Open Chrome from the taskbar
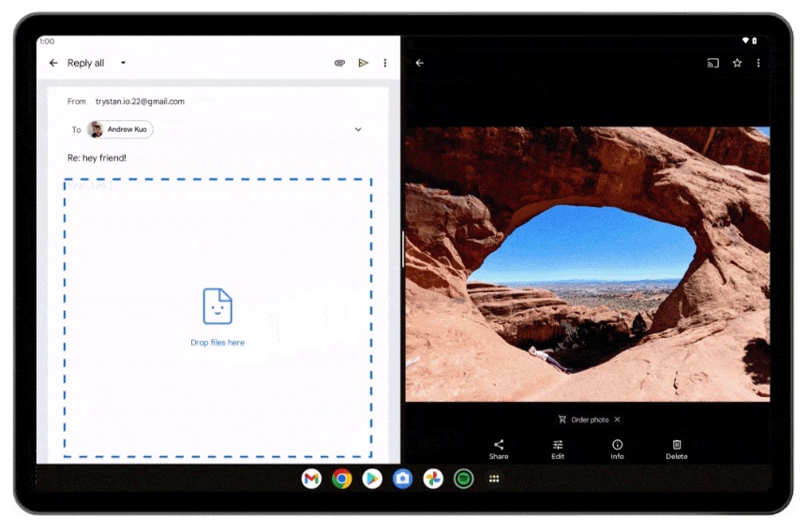809x532 pixels. click(x=342, y=479)
